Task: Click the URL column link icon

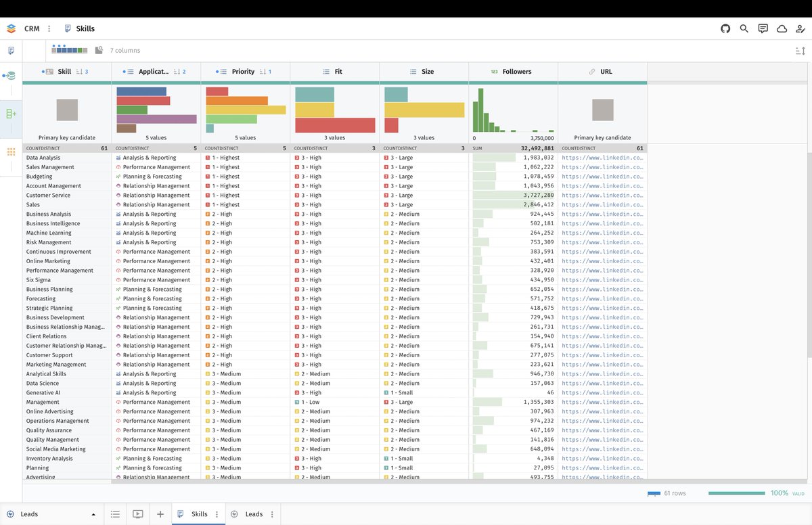Action: [x=592, y=71]
